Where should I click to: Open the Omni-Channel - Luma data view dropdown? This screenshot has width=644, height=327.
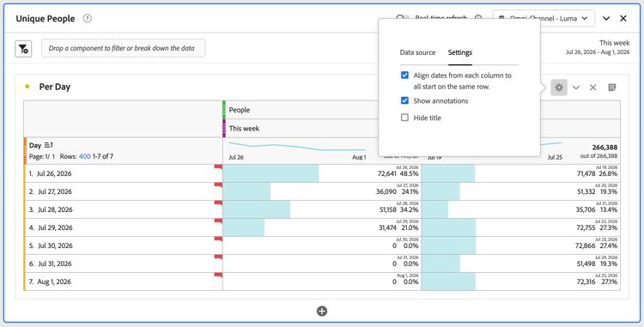[544, 19]
